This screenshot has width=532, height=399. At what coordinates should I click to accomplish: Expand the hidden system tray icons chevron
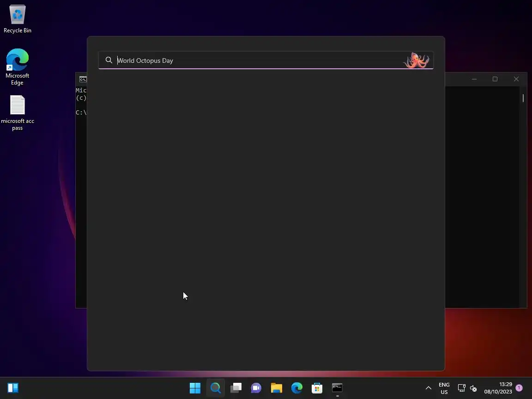429,388
